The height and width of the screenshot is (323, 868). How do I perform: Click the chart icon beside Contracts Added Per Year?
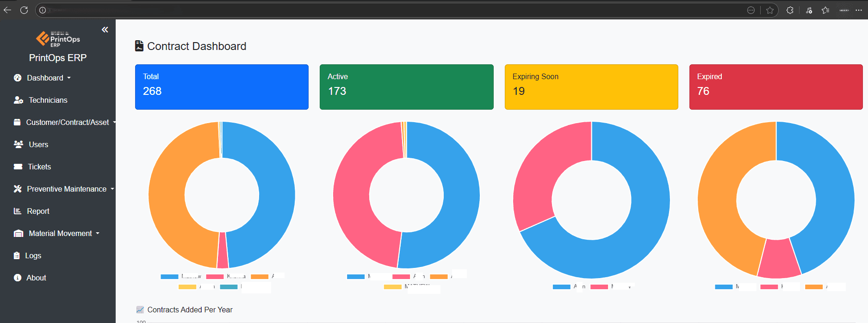click(x=140, y=310)
